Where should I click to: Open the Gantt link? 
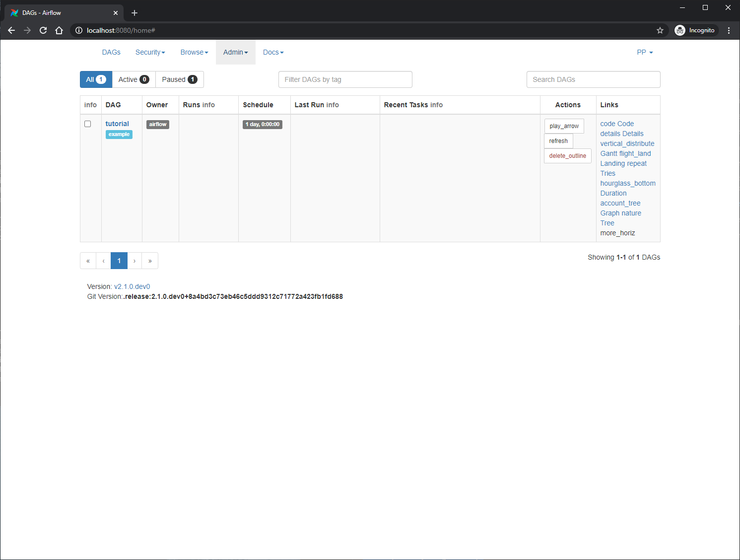[x=609, y=153]
